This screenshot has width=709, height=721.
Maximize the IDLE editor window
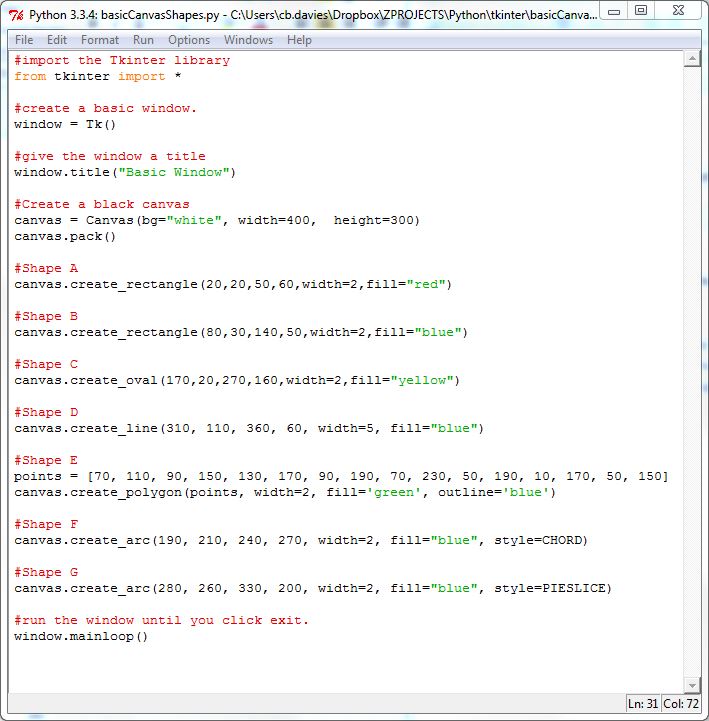(640, 11)
